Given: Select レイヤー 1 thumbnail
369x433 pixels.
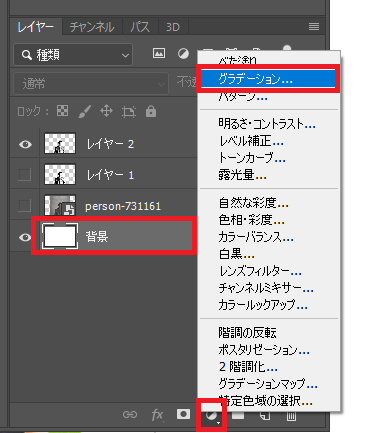Looking at the screenshot, I should click(60, 174).
